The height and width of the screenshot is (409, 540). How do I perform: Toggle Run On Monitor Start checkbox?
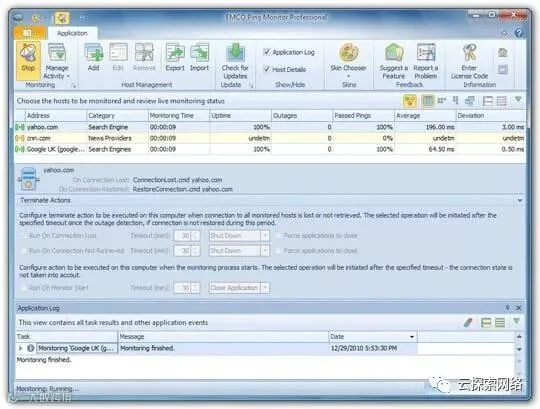point(24,288)
